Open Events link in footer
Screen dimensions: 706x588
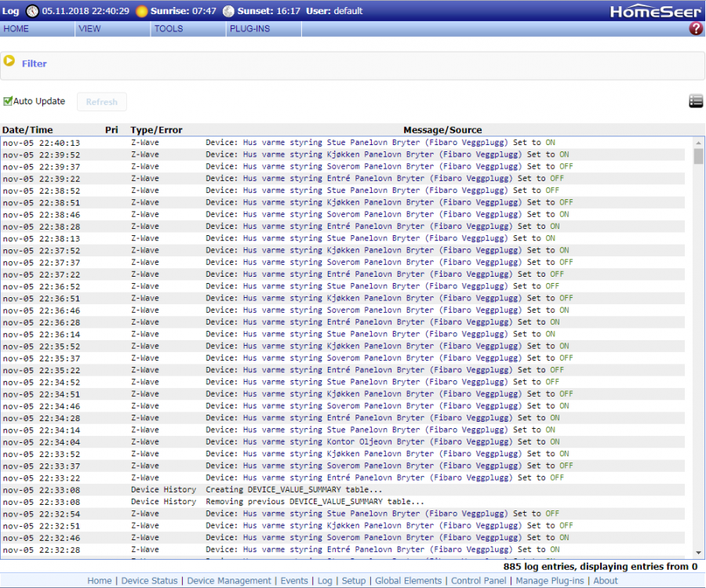(x=294, y=581)
